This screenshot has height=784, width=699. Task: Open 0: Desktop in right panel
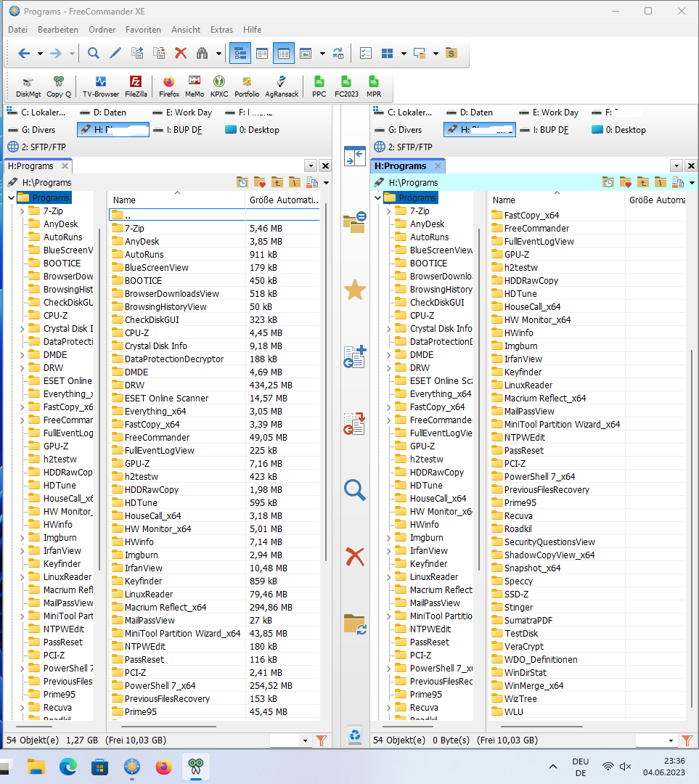pyautogui.click(x=618, y=130)
